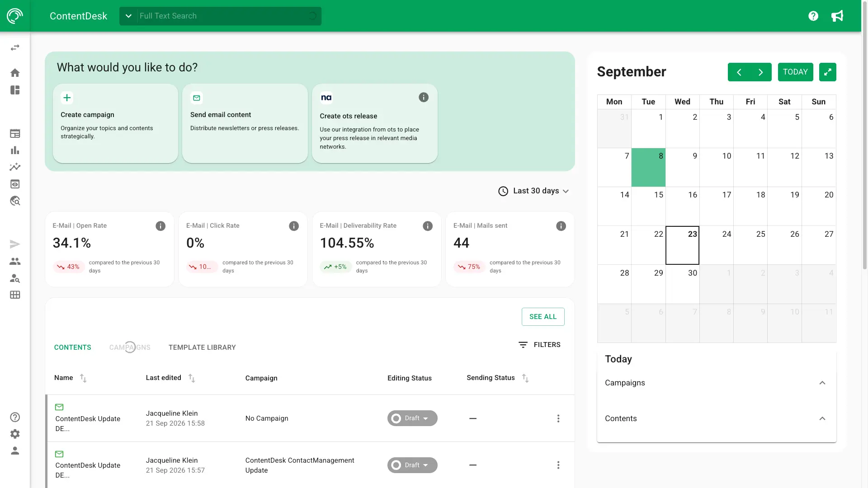Open the preview eye window icon
868x488 pixels.
[x=15, y=184]
